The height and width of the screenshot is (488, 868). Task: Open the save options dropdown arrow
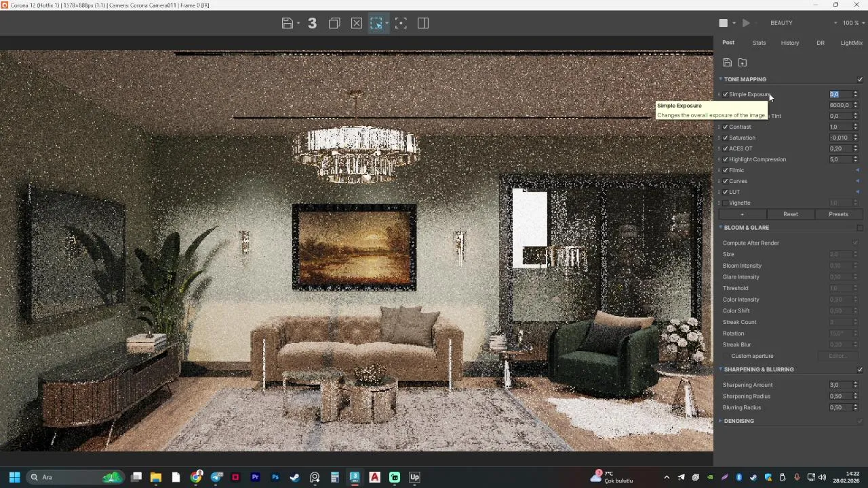tap(298, 24)
